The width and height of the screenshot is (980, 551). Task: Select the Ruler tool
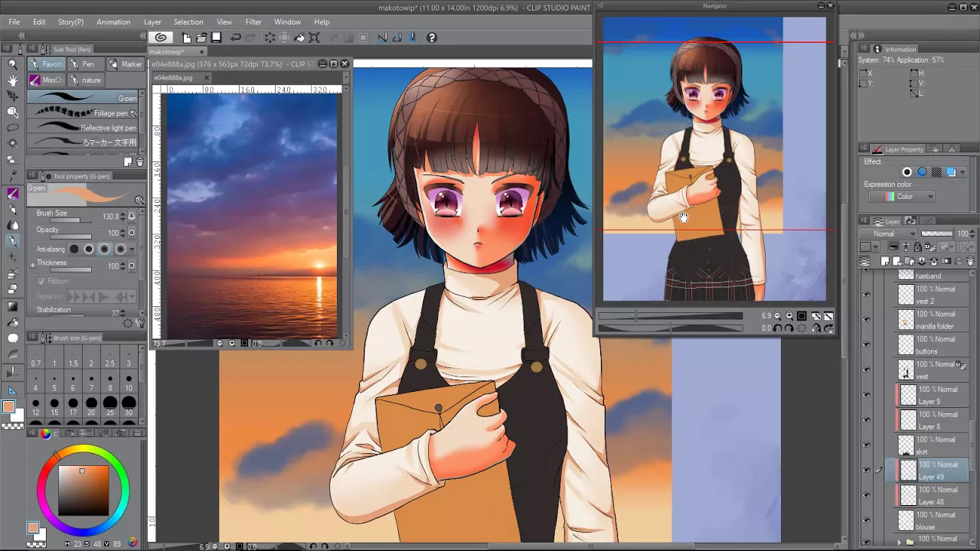(13, 390)
